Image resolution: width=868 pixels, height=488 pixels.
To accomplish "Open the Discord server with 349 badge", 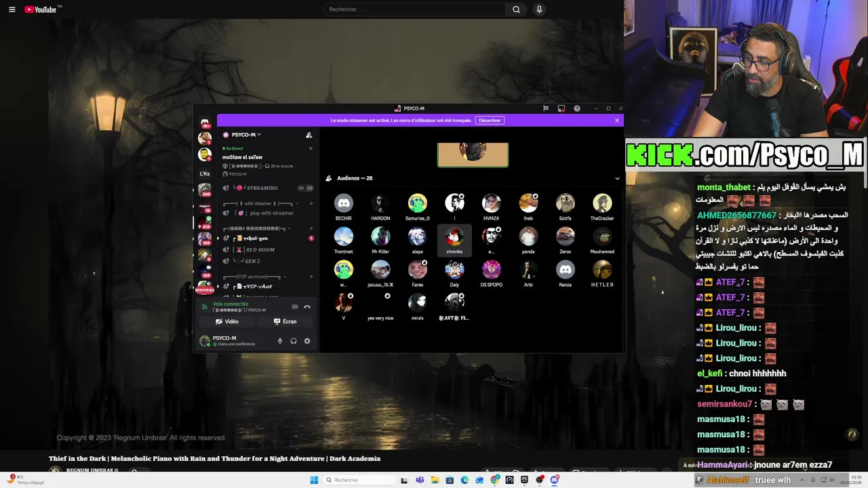I will [205, 190].
